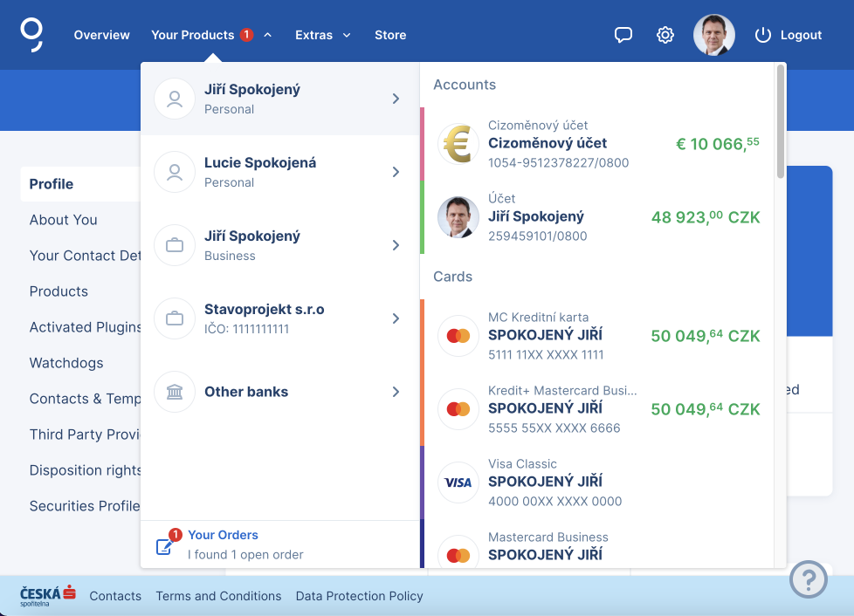Click the accounts panel vertical scrollbar
The image size is (854, 616).
(780, 122)
